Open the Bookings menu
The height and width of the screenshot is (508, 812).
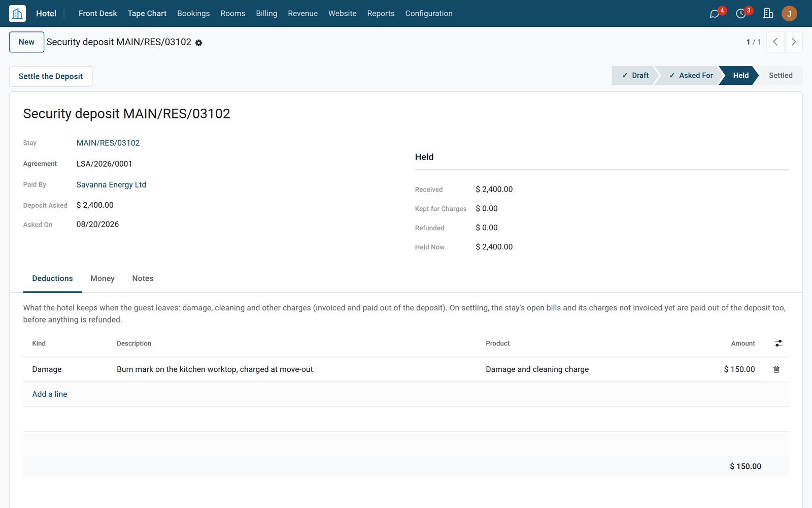coord(193,14)
